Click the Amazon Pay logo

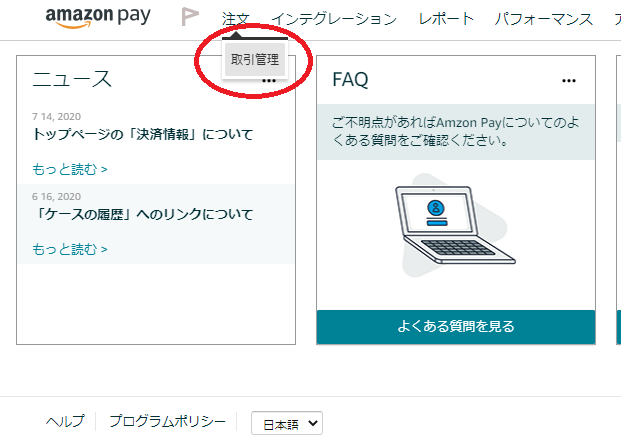100,18
